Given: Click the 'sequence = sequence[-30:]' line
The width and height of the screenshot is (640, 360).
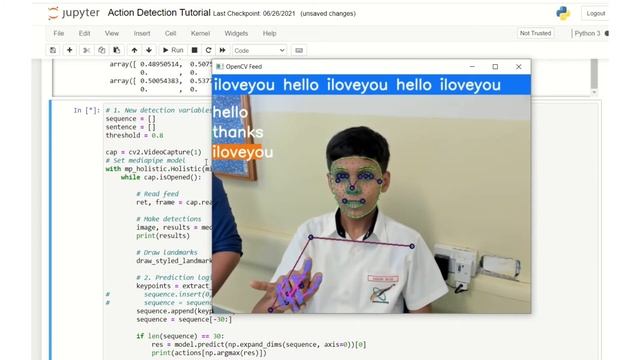Looking at the screenshot, I should (x=184, y=319).
